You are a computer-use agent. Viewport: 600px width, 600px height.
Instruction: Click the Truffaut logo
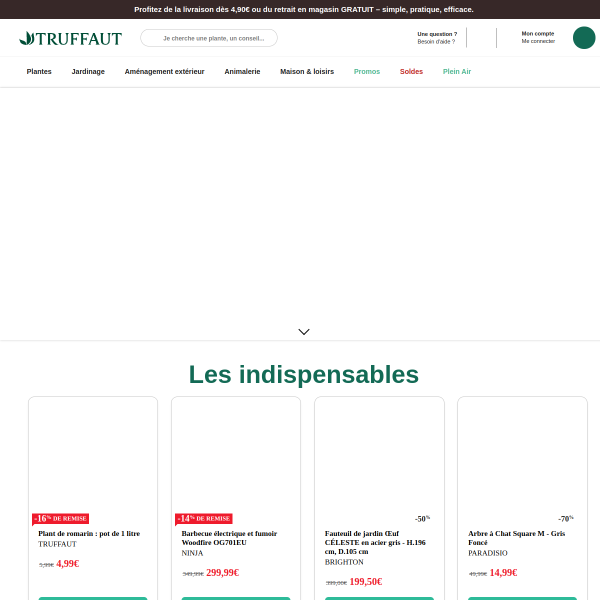coord(71,39)
